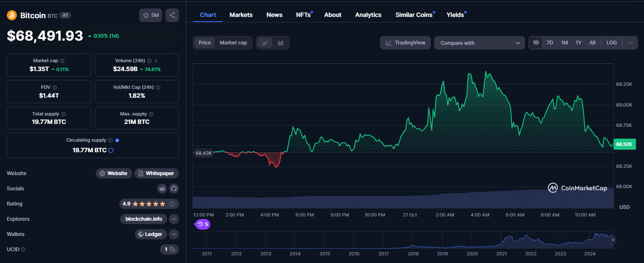The image size is (644, 263).
Task: Click the share icon next to watchlist
Action: (x=172, y=15)
